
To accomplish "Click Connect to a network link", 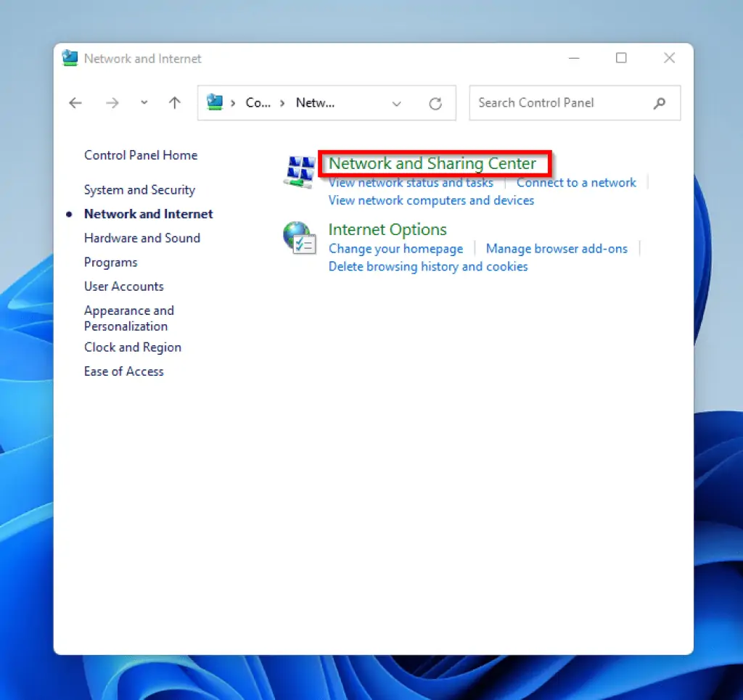I will click(576, 183).
